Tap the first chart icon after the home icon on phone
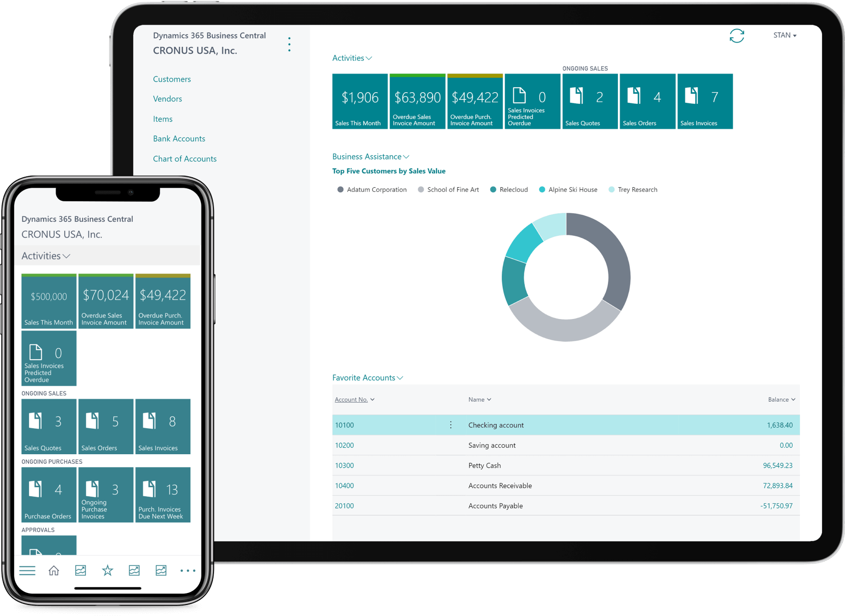845x616 pixels. click(80, 570)
